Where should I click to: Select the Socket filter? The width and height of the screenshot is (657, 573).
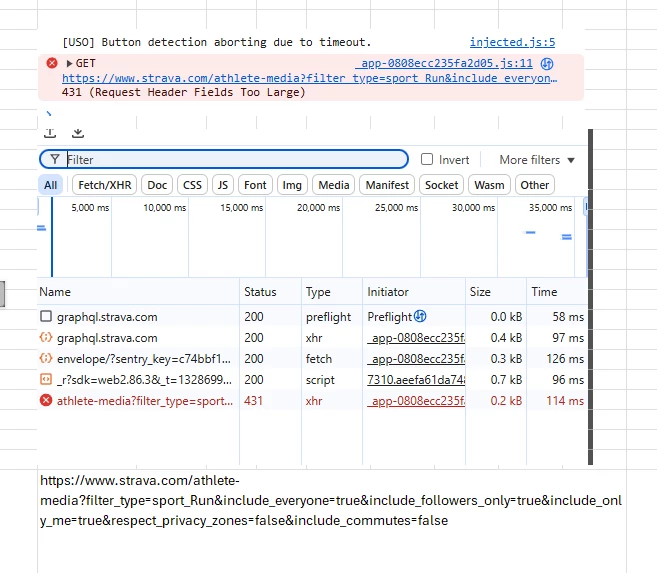[x=441, y=185]
